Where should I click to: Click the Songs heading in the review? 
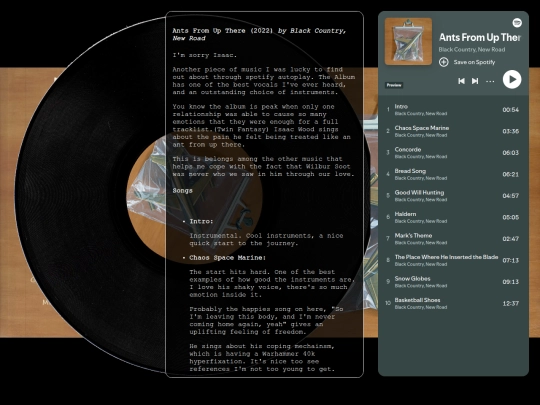183,190
